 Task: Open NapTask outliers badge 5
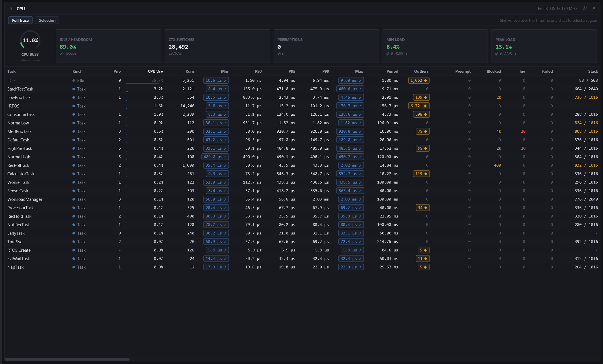[424, 267]
